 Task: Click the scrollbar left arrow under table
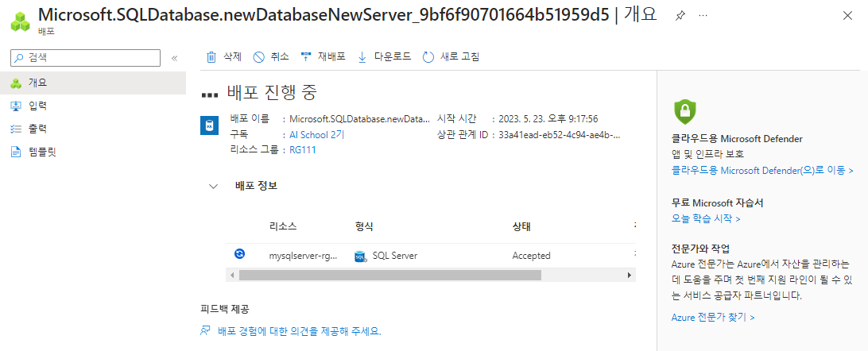pyautogui.click(x=232, y=275)
